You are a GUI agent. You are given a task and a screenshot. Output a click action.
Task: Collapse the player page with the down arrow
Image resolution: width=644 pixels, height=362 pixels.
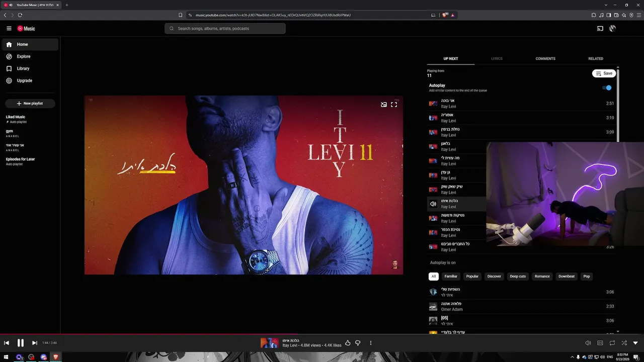[635, 343]
